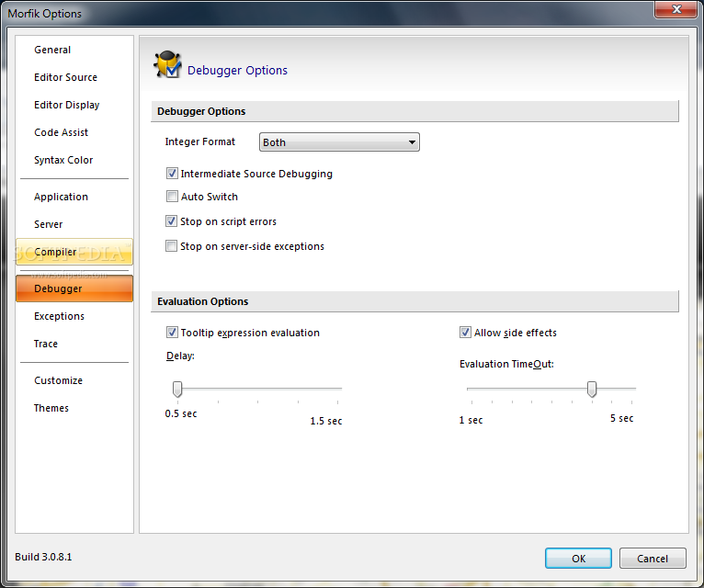Click the Debugger Options section header

click(x=414, y=111)
